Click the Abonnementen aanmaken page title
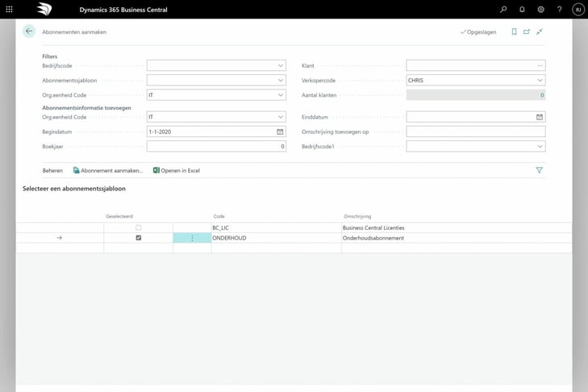This screenshot has height=392, width=588. [x=74, y=32]
